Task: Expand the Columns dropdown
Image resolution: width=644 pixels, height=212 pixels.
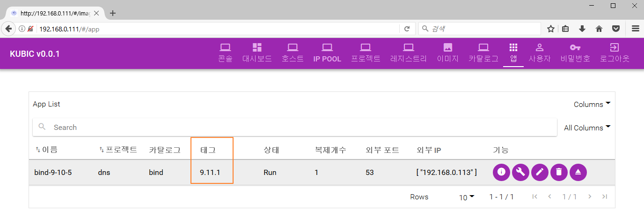Action: click(592, 104)
